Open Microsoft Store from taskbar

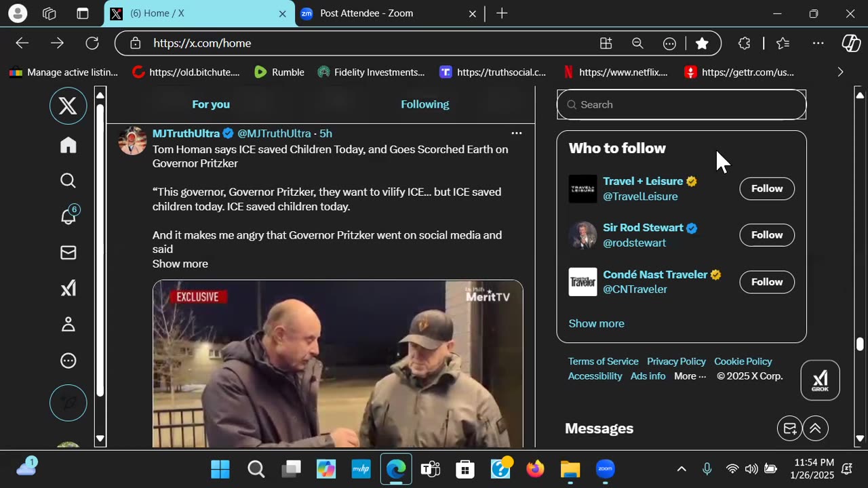(x=465, y=469)
